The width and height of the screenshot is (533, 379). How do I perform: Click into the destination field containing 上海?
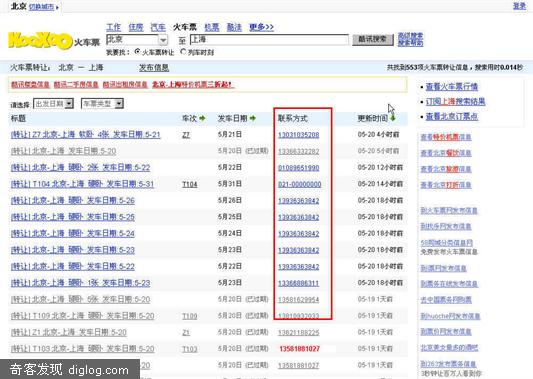tap(269, 40)
